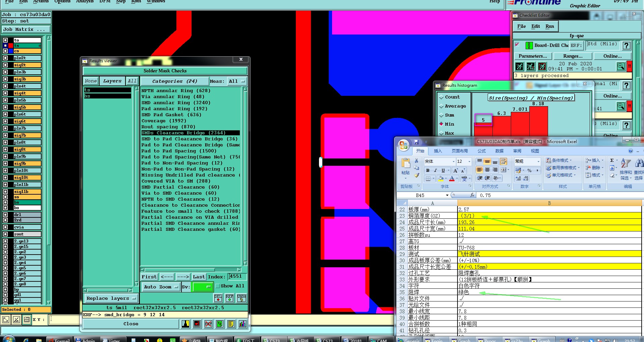Select the Sum radio option in histogram

441,115
